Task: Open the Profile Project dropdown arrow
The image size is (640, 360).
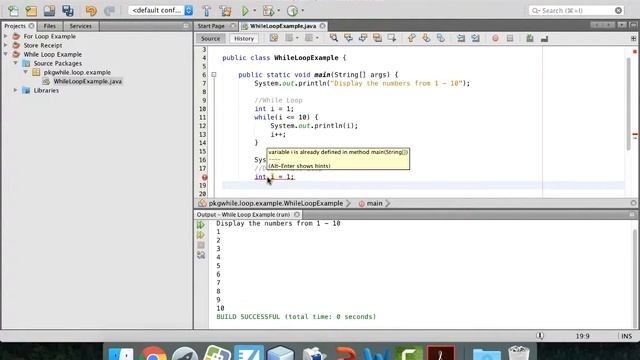Action: pos(302,11)
